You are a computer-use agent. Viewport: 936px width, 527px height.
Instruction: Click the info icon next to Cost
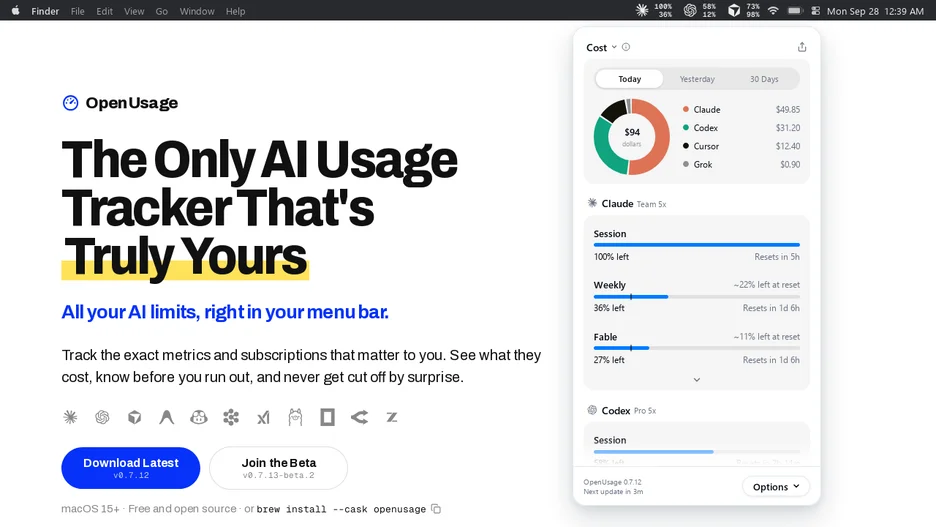point(626,47)
